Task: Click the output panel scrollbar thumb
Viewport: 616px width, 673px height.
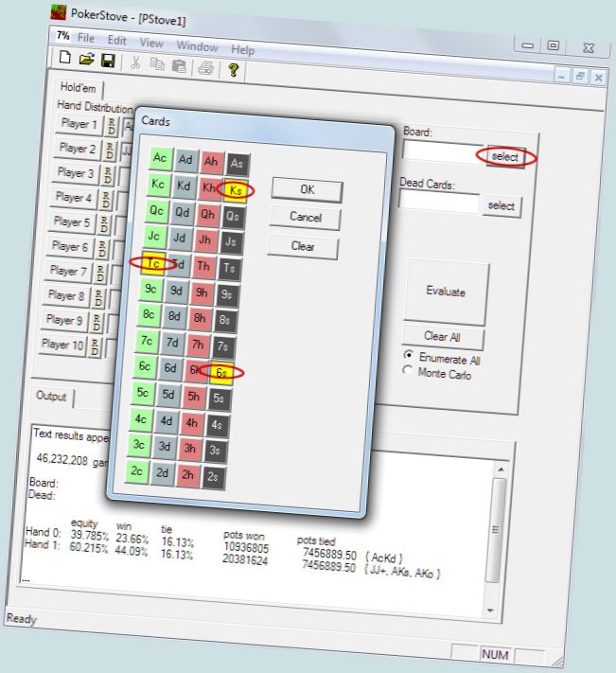Action: [496, 530]
